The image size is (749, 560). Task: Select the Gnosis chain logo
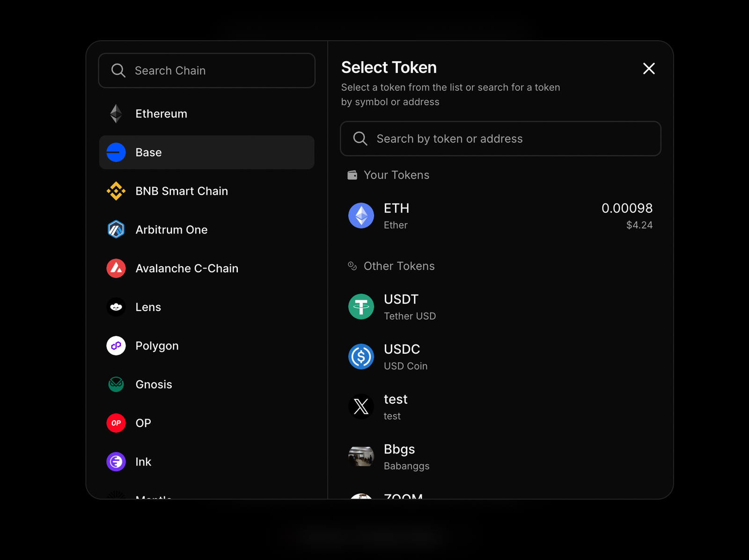pos(116,384)
